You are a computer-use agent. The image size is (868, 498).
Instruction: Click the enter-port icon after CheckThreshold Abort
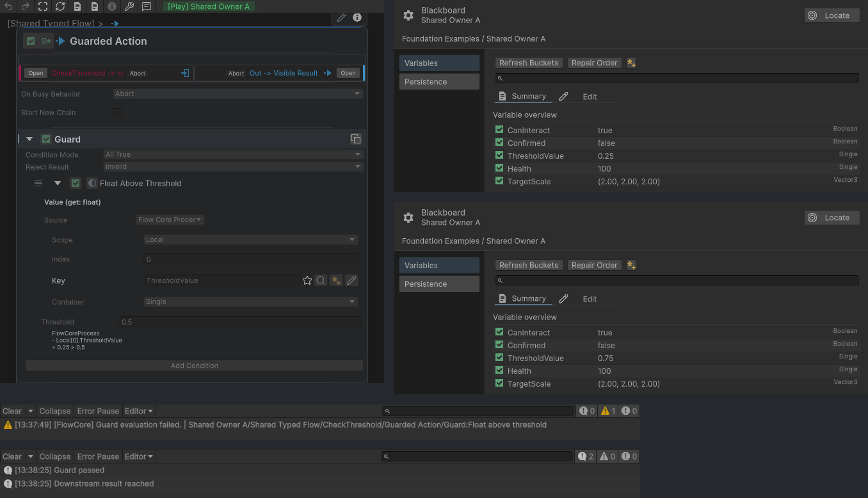coord(185,73)
